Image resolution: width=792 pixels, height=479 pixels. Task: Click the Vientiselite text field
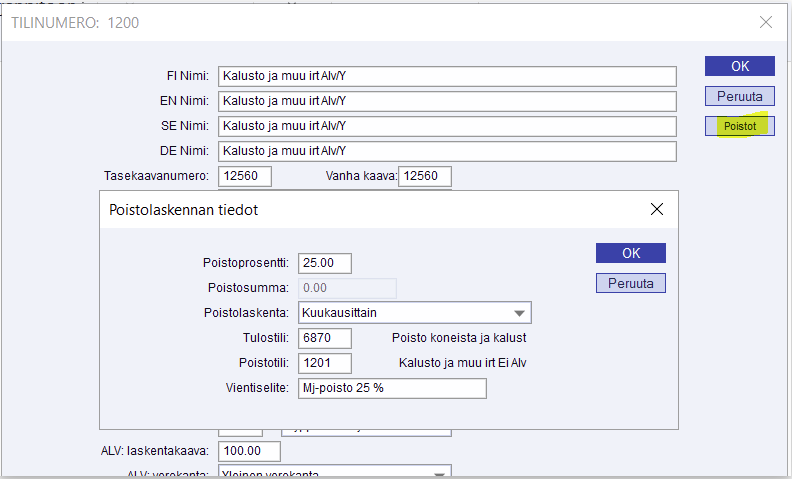coord(391,388)
